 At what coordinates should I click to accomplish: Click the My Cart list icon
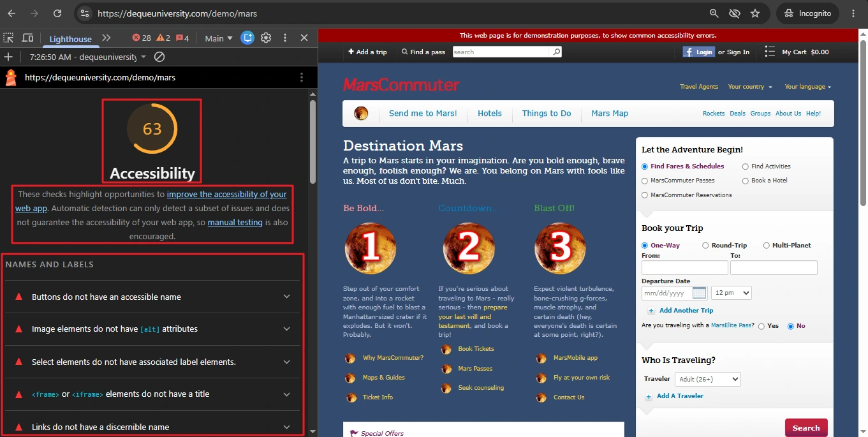pyautogui.click(x=770, y=52)
